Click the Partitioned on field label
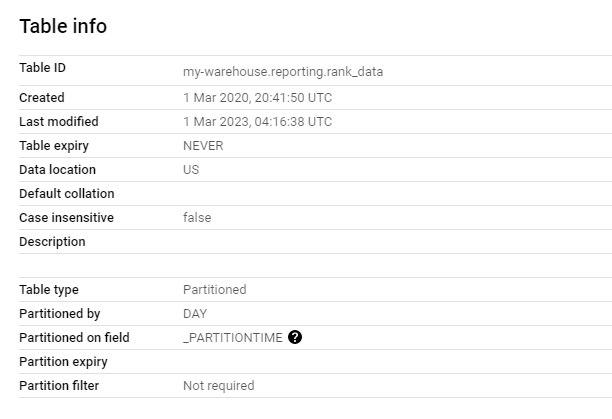612x419 pixels. pos(74,337)
